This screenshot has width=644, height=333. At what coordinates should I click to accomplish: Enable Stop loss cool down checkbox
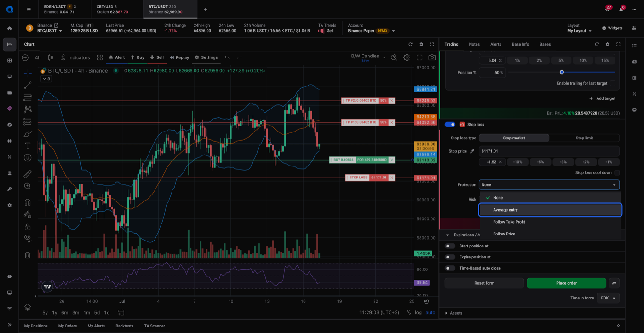[x=617, y=173]
